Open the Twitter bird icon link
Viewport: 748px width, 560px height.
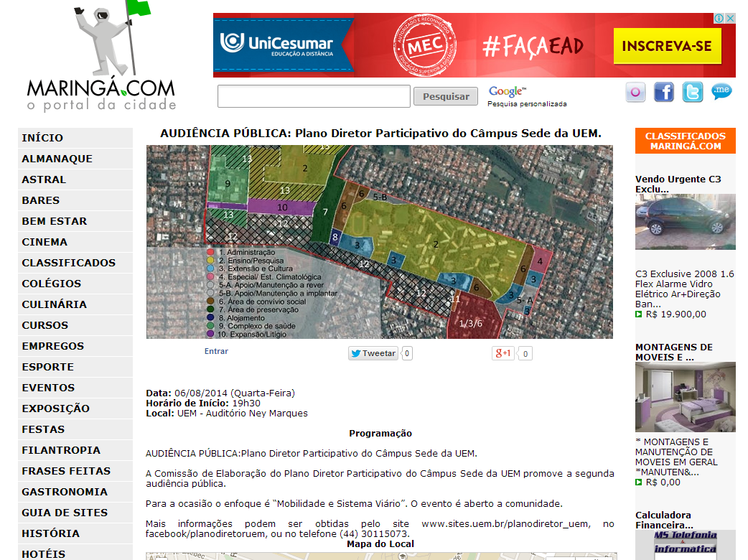[x=693, y=93]
